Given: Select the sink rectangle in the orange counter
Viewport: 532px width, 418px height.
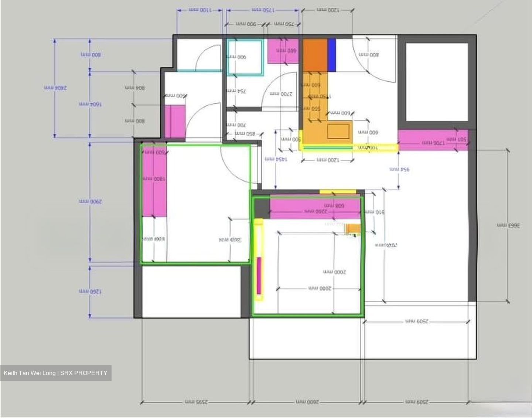Looking at the screenshot, I should [x=339, y=132].
